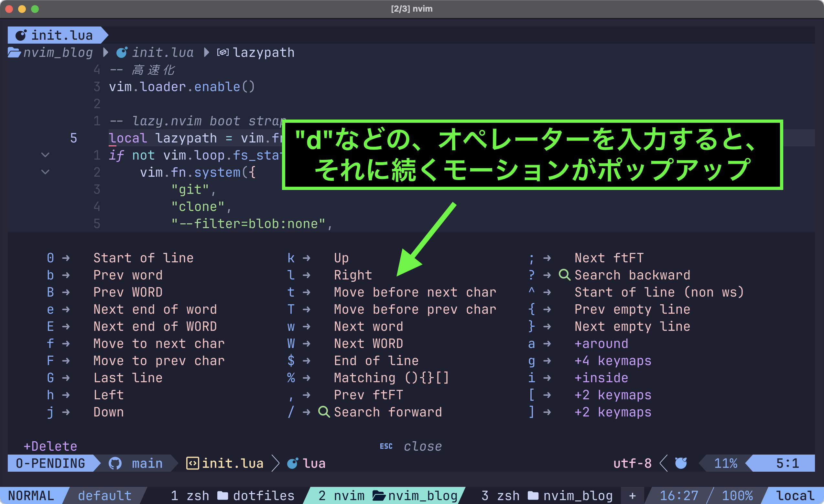Click the code file icon before init.lua in statusline
Viewport: 824px width, 504px height.
(193, 463)
